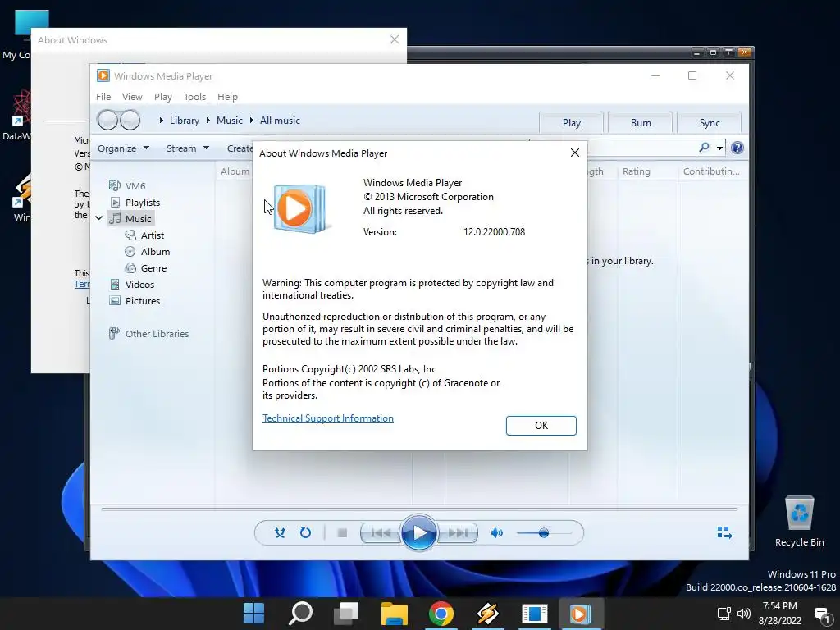Toggle shuffle playback

tap(280, 533)
